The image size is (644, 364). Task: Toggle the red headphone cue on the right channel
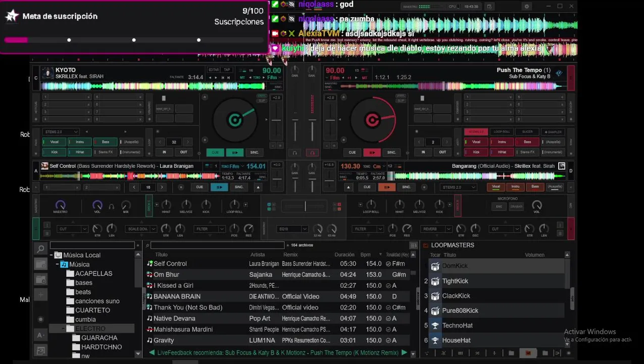click(312, 153)
